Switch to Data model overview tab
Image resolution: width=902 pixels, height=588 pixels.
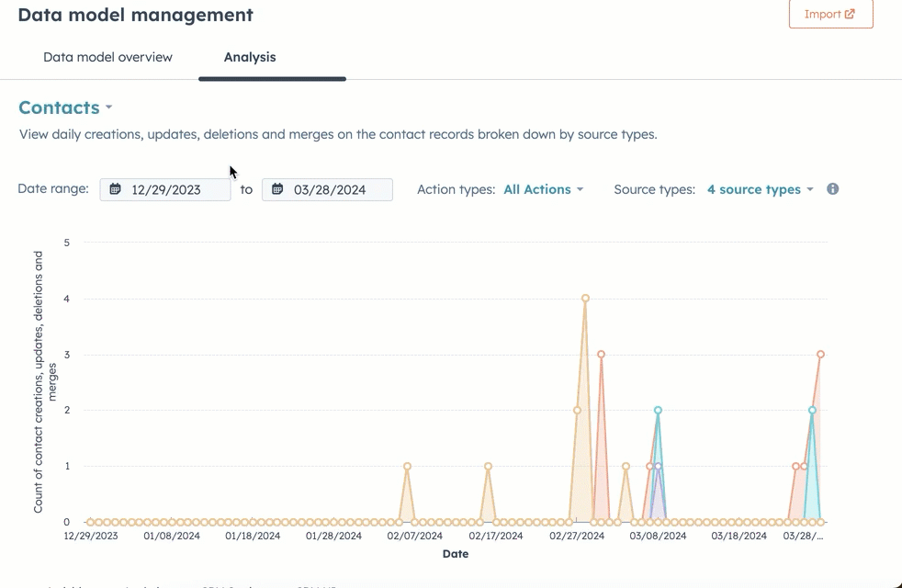[107, 57]
